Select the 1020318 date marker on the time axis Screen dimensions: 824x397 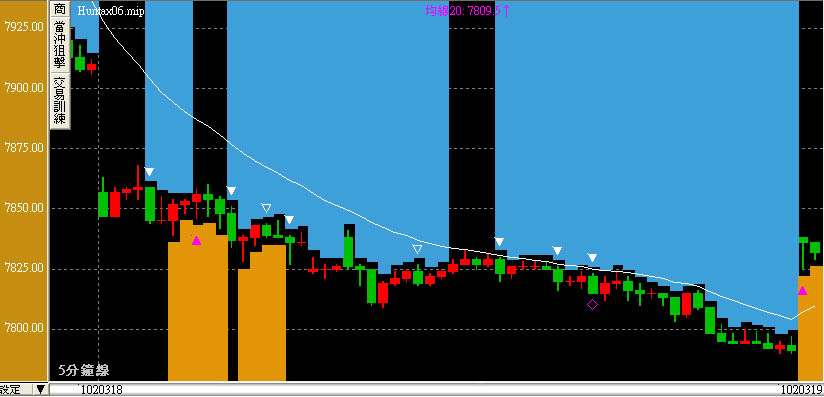(101, 390)
